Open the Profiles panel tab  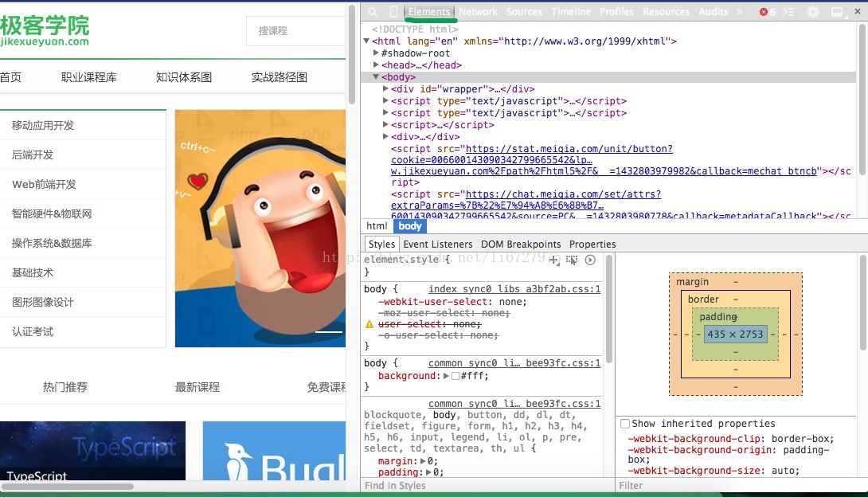[x=616, y=12]
